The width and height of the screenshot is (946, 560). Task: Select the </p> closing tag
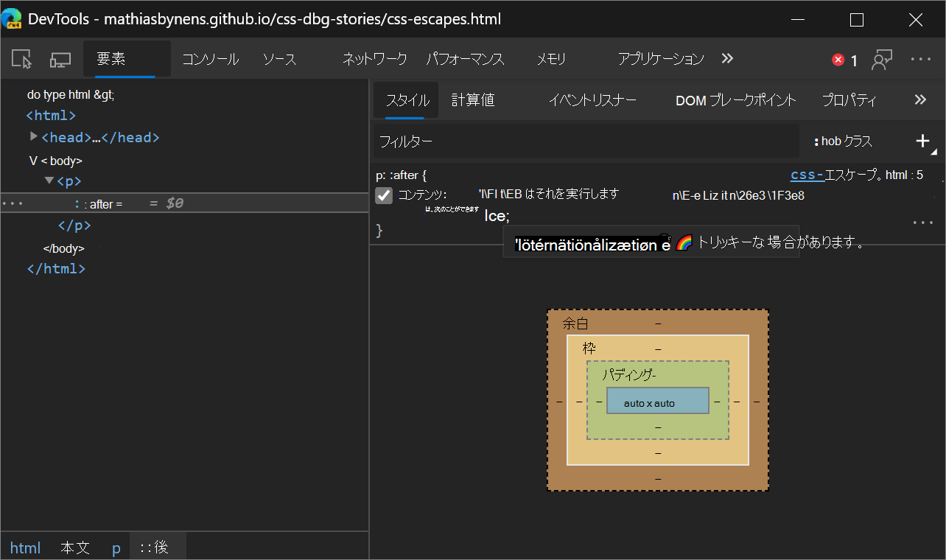point(74,225)
